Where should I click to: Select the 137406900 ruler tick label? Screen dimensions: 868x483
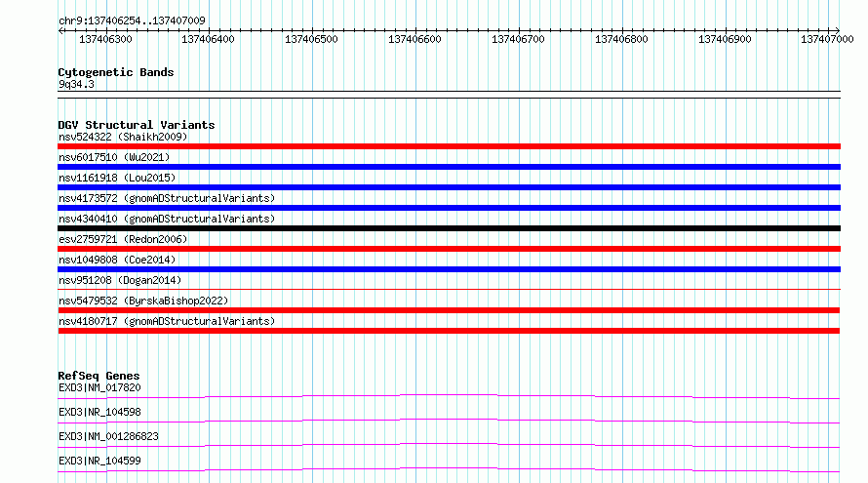725,39
